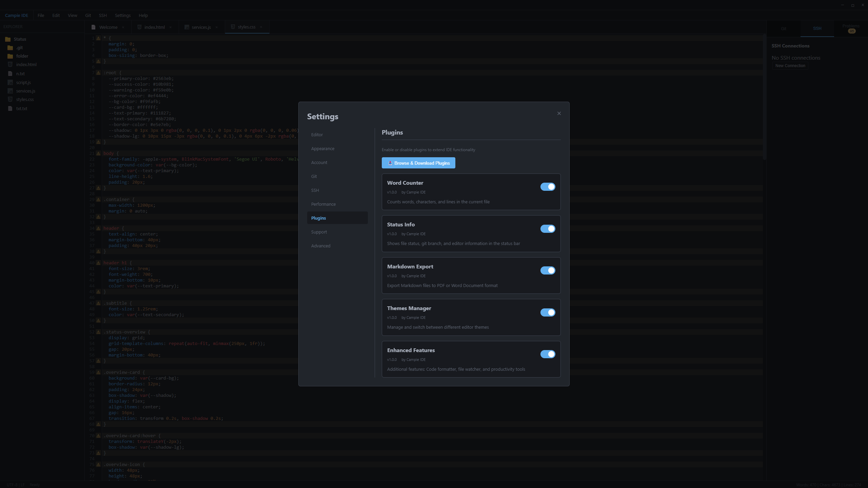868x488 pixels.
Task: Click the Status folder icon in explorer
Action: point(8,39)
